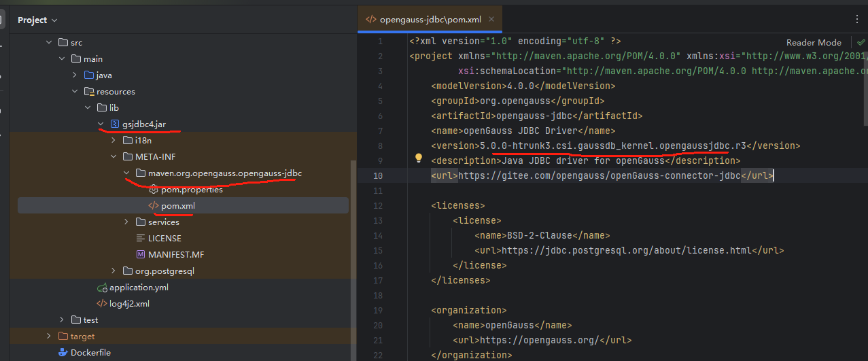Collapse the main folder chevron
The height and width of the screenshot is (361, 868).
[x=62, y=58]
